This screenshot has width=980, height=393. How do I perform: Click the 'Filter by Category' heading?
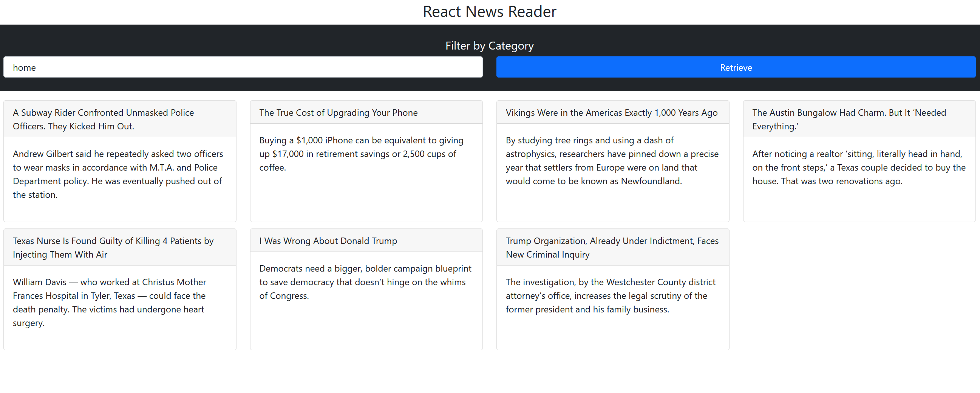490,46
